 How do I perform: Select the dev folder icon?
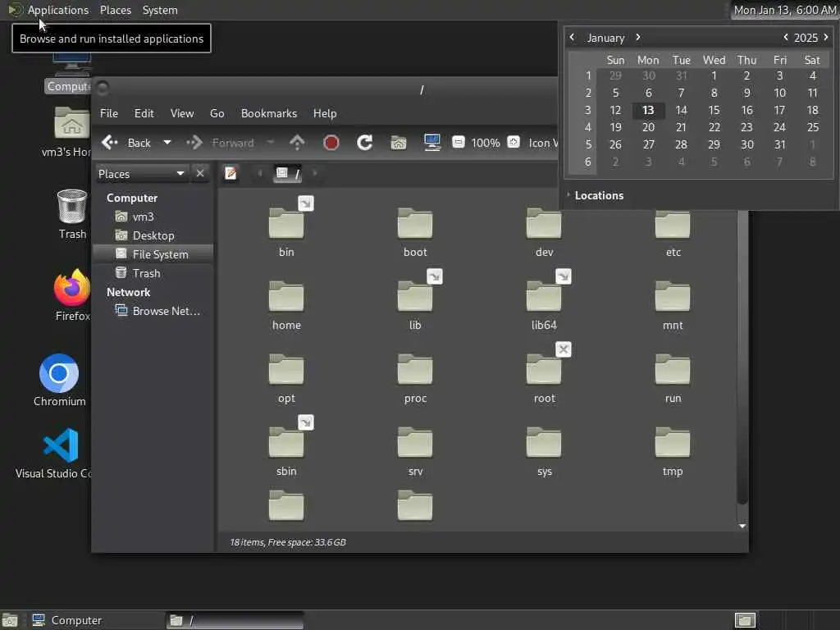[544, 225]
